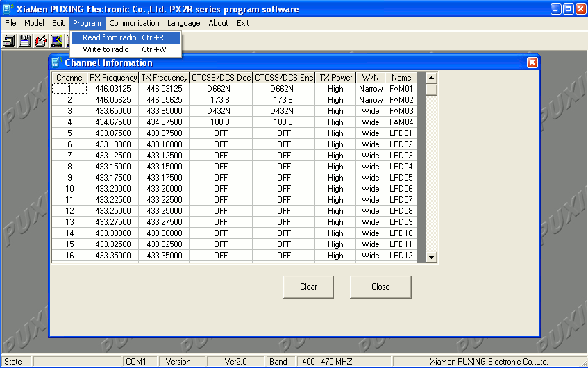The image size is (588, 368).
Task: Click Narrow bandwidth cell for FAM02
Action: point(371,100)
